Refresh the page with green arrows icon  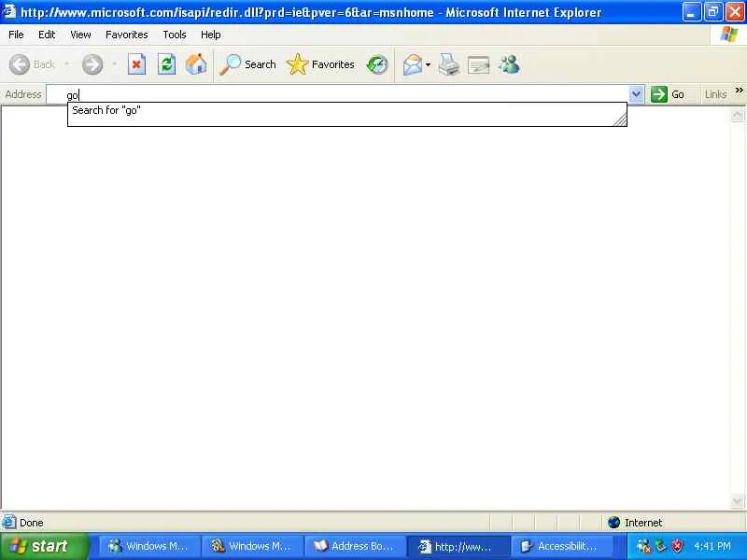coord(167,64)
